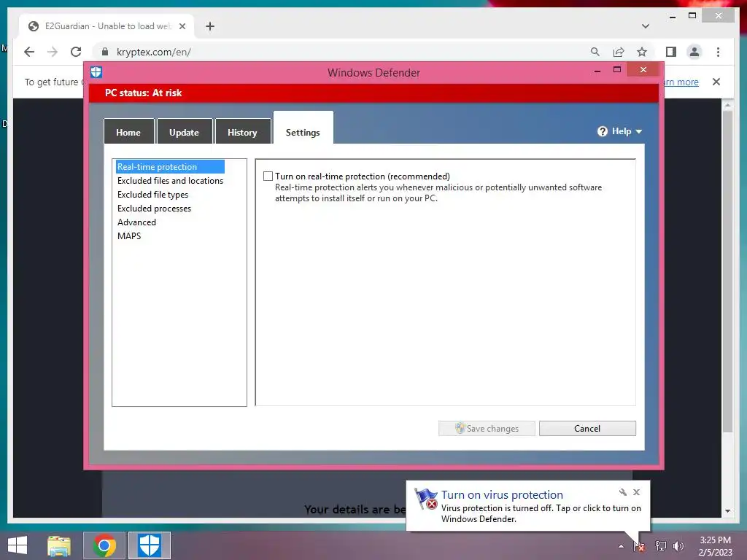This screenshot has height=560, width=747.
Task: Open a new Chrome tab
Action: [210, 26]
